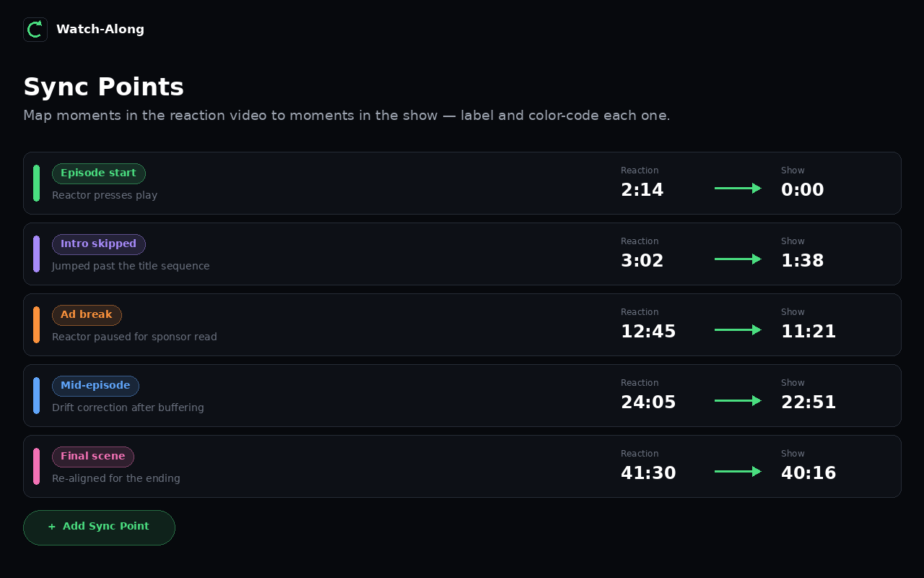
Task: Click the Intro skipped label tag
Action: (x=99, y=244)
